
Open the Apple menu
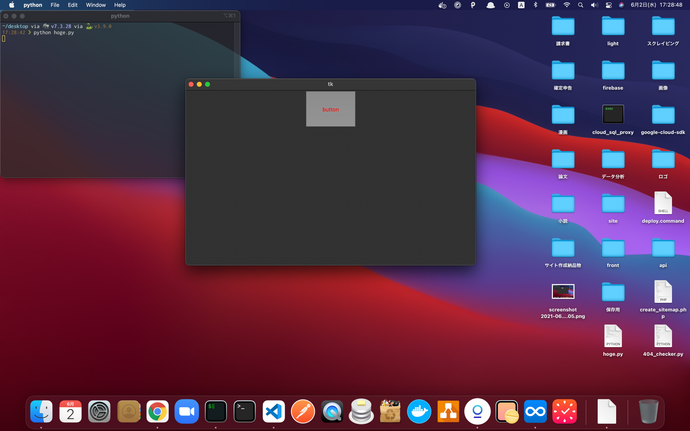point(12,5)
